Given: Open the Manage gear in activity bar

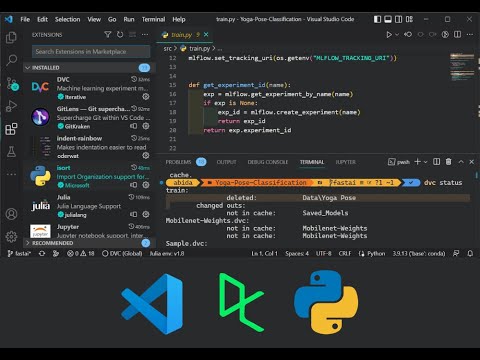Looking at the screenshot, I should pos(11,236).
